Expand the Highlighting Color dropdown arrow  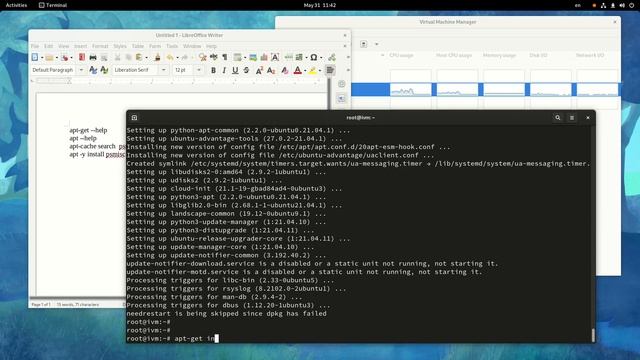320,70
